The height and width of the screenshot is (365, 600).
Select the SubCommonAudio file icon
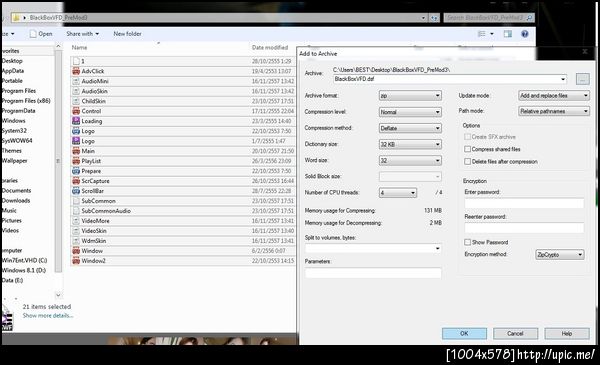pyautogui.click(x=76, y=211)
